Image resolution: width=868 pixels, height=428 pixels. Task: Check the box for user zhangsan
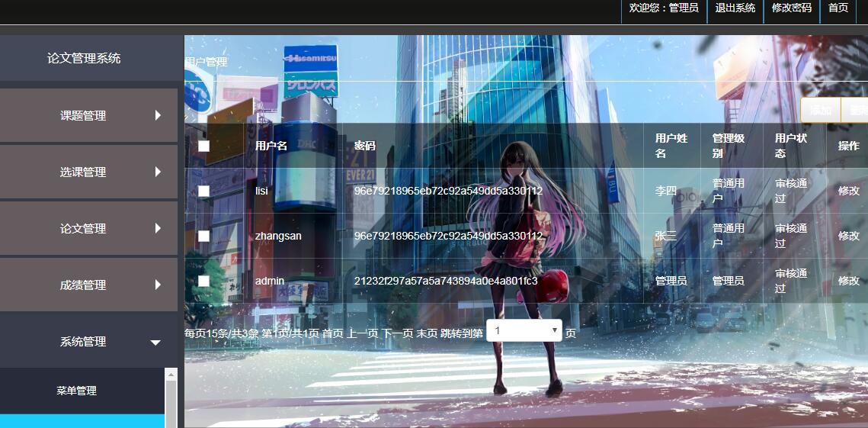[203, 236]
